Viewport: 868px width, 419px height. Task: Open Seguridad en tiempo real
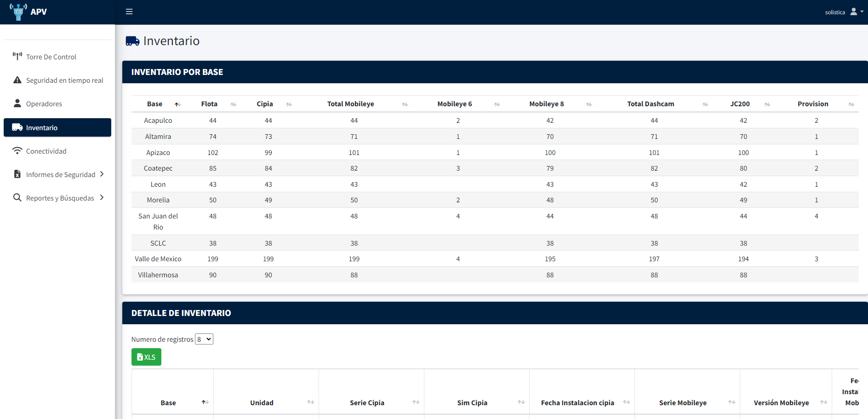click(57, 80)
